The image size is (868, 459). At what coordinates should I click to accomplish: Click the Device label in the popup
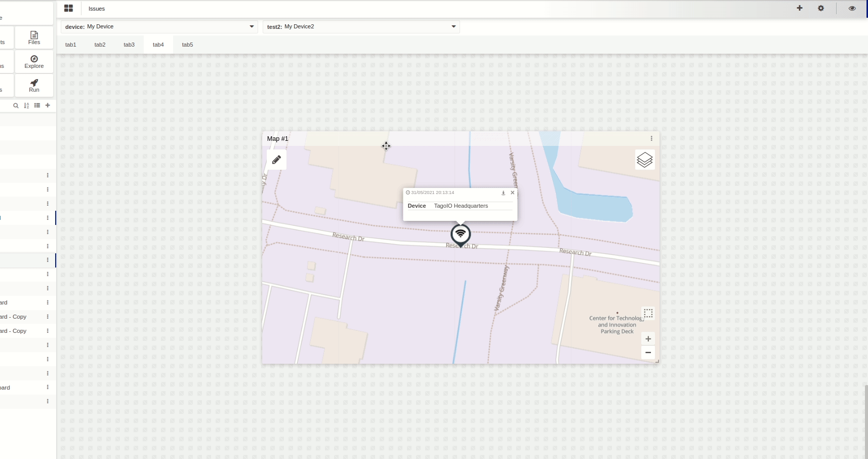(x=417, y=206)
